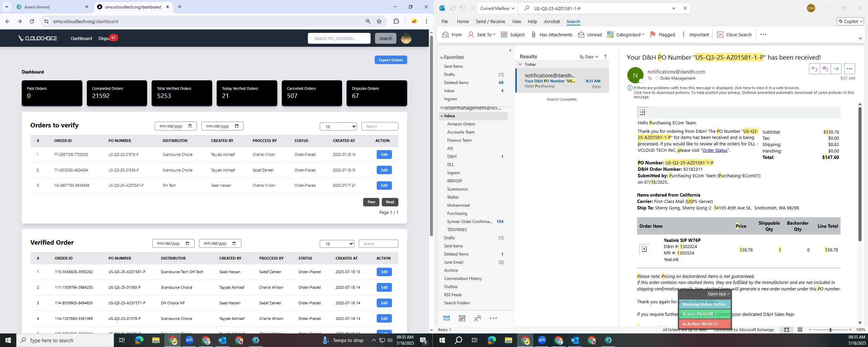Click email message scrollbar in reading pane
The height and width of the screenshot is (347, 868).
pos(860,174)
